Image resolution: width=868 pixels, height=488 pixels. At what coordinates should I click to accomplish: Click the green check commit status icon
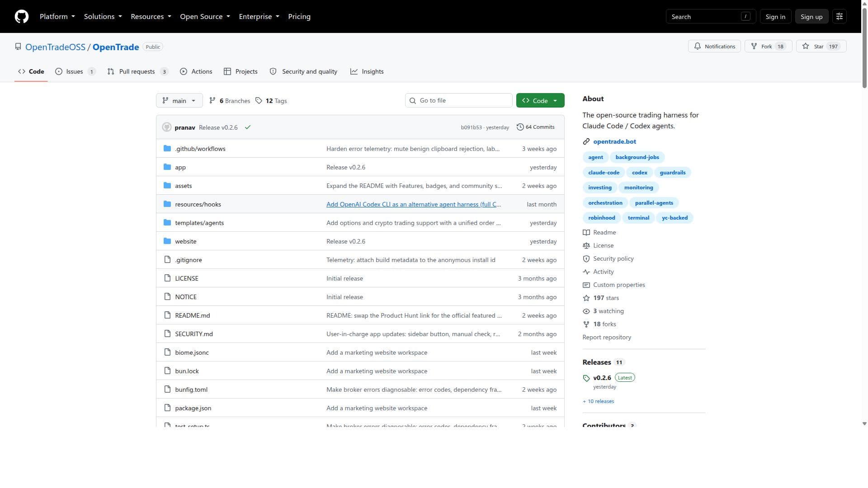coord(248,127)
